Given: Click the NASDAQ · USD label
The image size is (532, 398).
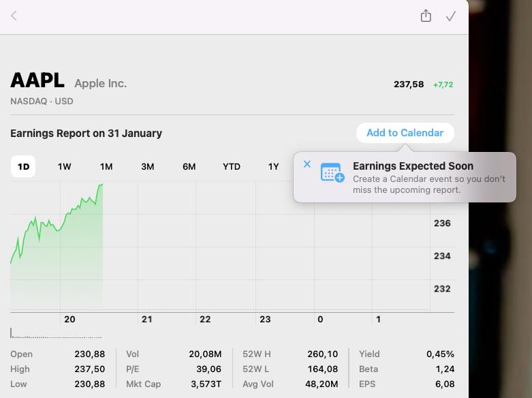Looking at the screenshot, I should click(x=42, y=101).
